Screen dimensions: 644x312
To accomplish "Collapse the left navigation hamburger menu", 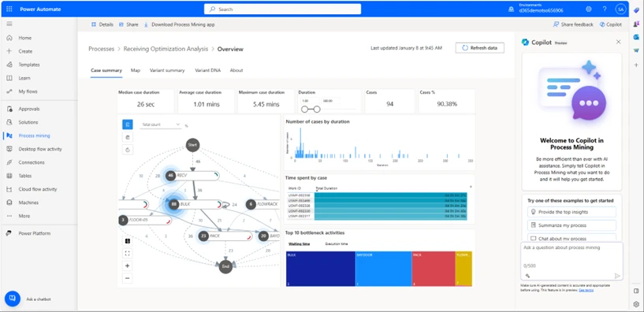I will [9, 24].
